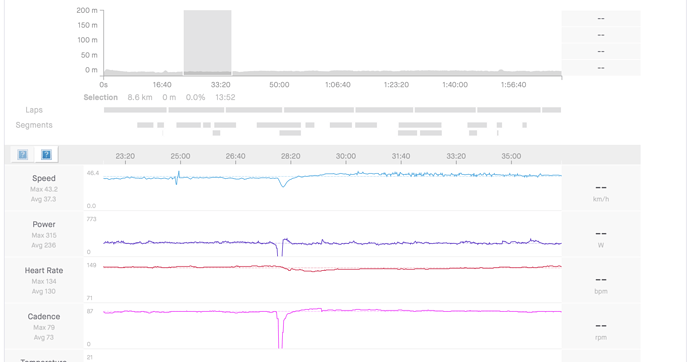
Task: Click the first segment bar in the Segments row
Action: point(145,125)
